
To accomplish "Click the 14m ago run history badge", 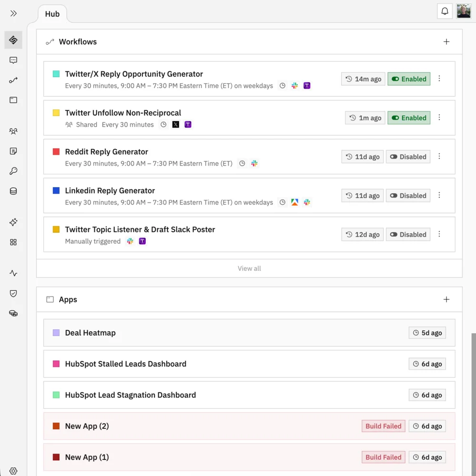I will (x=363, y=79).
